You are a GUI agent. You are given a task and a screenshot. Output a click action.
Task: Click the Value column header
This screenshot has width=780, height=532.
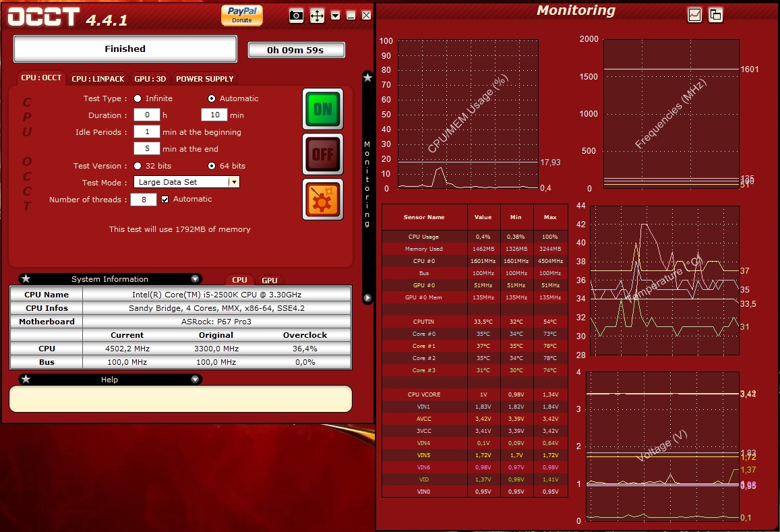[483, 217]
